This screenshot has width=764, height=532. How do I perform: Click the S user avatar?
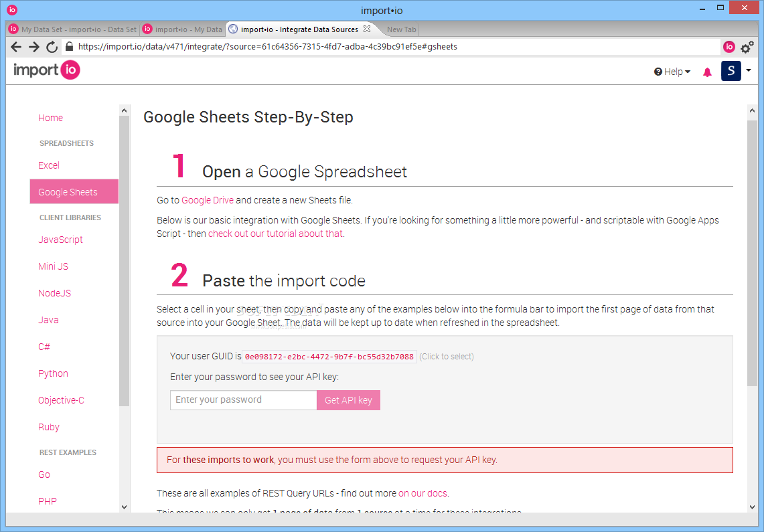click(x=731, y=71)
